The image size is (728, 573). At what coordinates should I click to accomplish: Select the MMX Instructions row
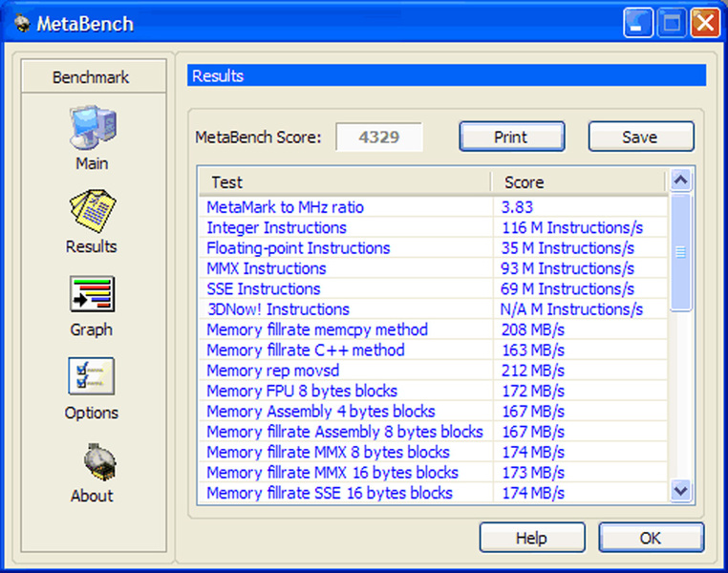point(434,268)
